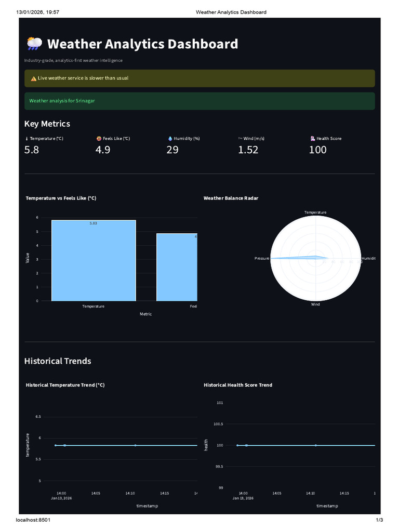Click the rain cloud emoji beside the dashboard title

pyautogui.click(x=34, y=44)
